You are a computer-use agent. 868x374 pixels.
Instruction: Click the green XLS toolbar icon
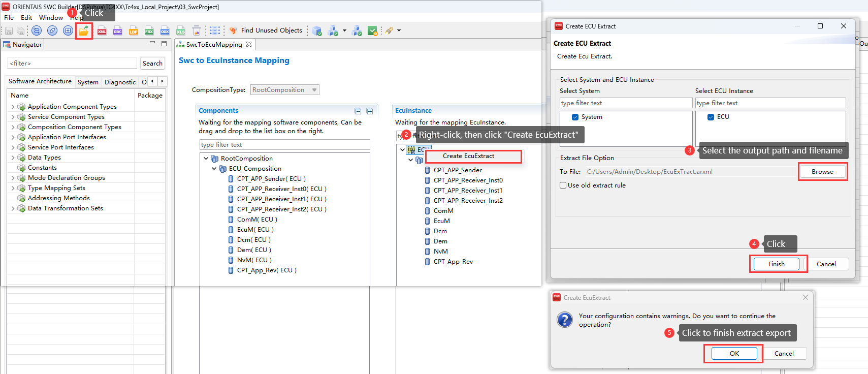tap(180, 31)
